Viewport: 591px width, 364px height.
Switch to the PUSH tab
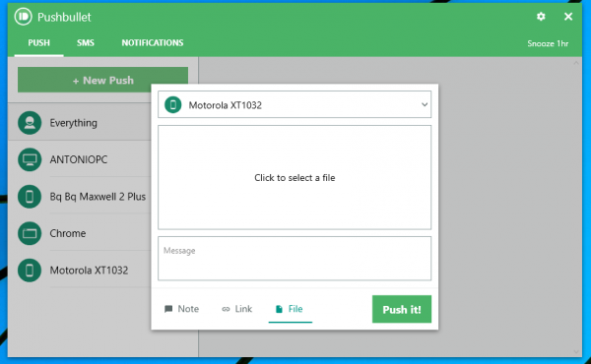pyautogui.click(x=38, y=43)
